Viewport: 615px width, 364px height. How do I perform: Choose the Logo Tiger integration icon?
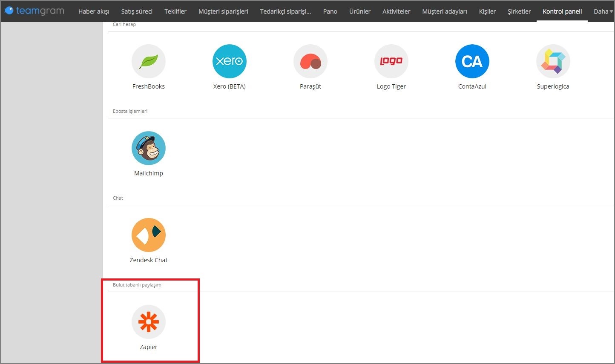pyautogui.click(x=391, y=61)
